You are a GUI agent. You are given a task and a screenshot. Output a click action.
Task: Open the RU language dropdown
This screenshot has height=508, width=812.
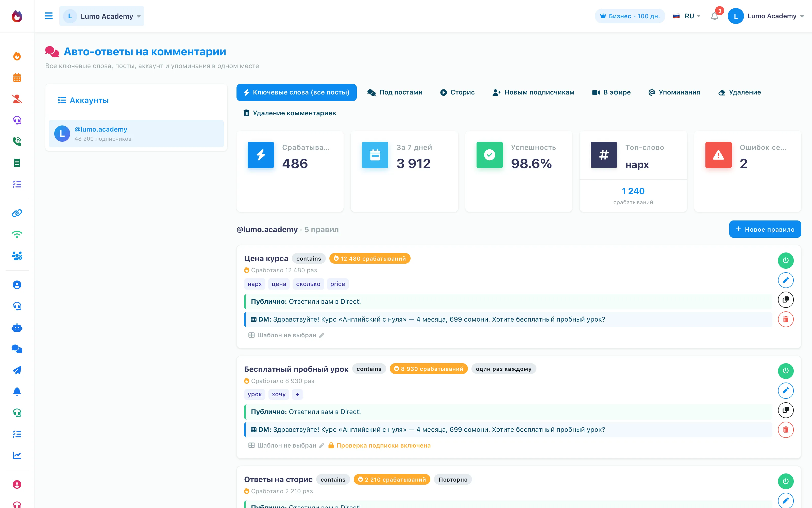686,16
